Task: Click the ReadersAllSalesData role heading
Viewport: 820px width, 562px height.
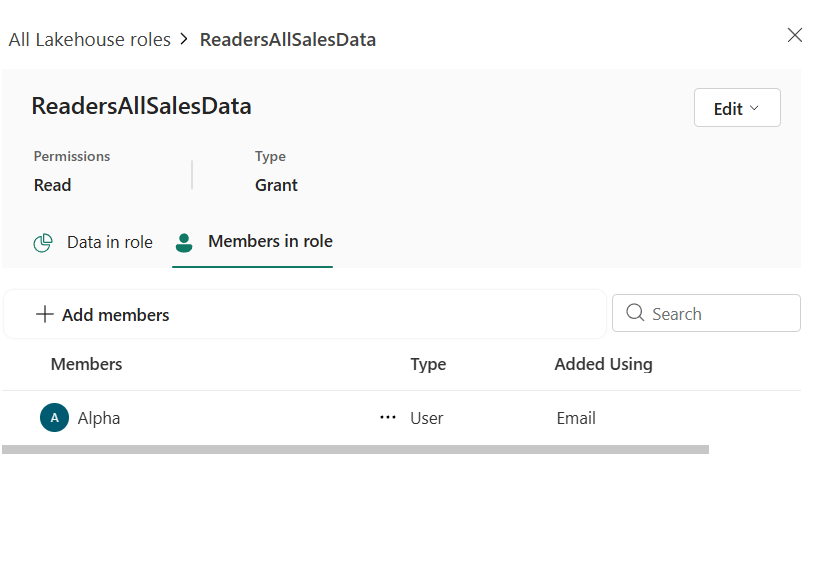Action: click(141, 106)
